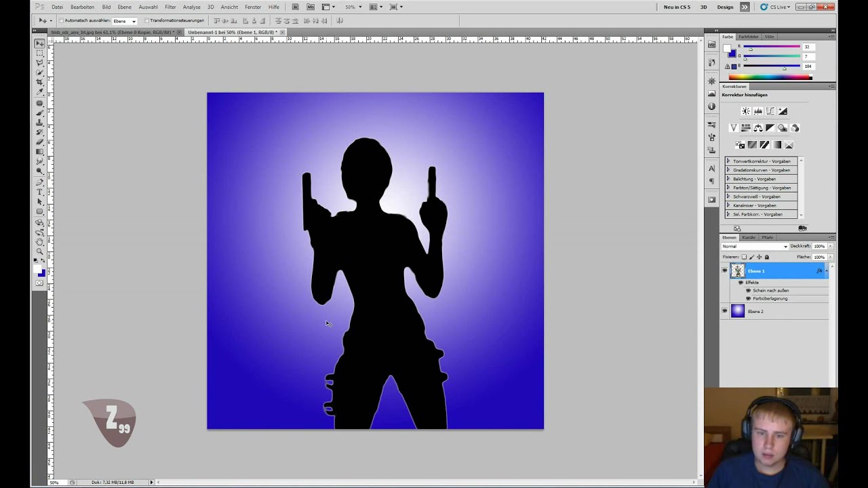Select the Lasso tool
The width and height of the screenshot is (868, 488).
[39, 62]
